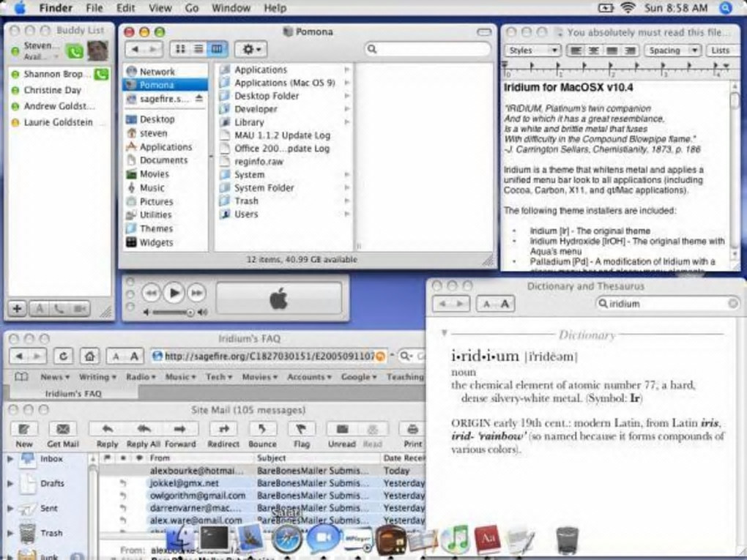
Task: Select the System Folder in Pomona
Action: click(264, 187)
